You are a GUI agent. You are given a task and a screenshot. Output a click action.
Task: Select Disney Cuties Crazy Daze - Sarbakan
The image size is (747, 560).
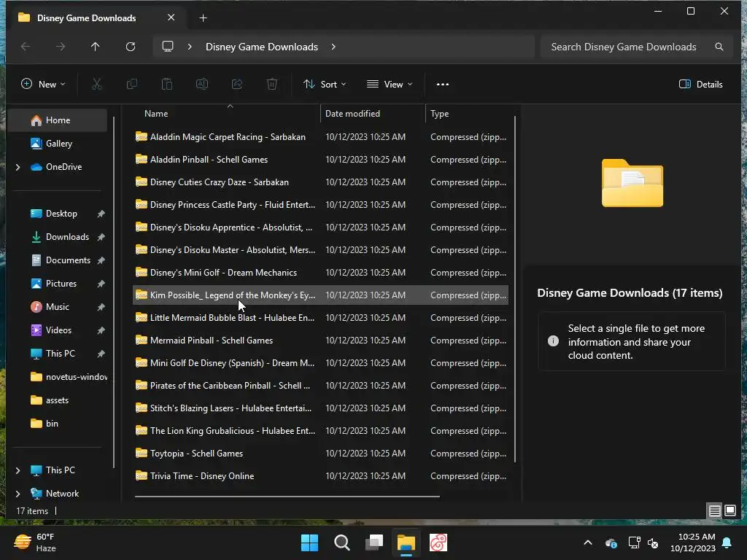321,182
